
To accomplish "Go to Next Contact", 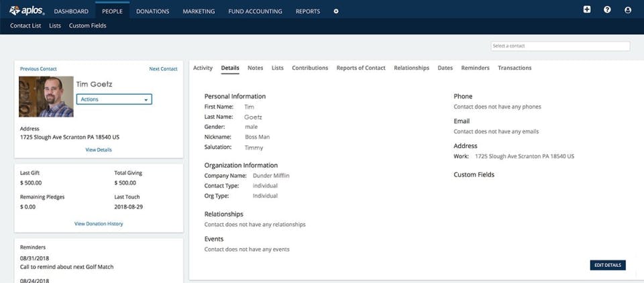I will tap(164, 69).
